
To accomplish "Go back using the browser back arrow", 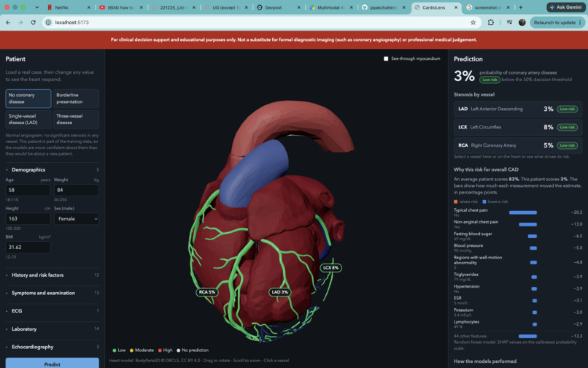I will (8, 23).
